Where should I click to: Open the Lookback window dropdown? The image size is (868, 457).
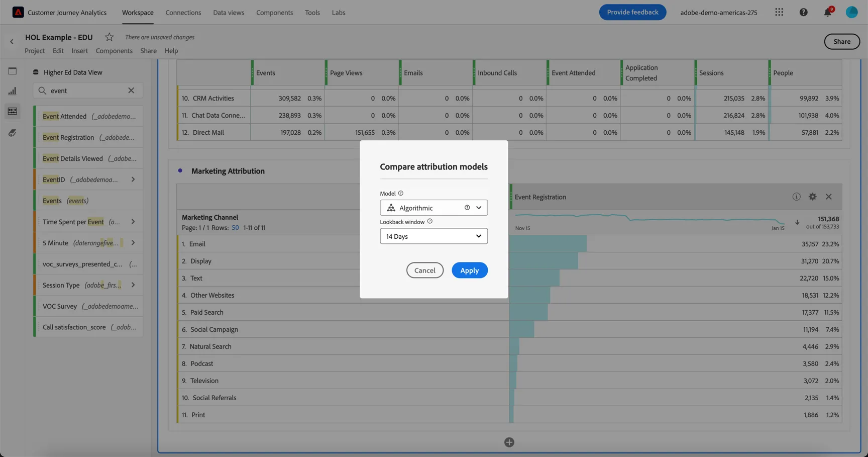[433, 236]
